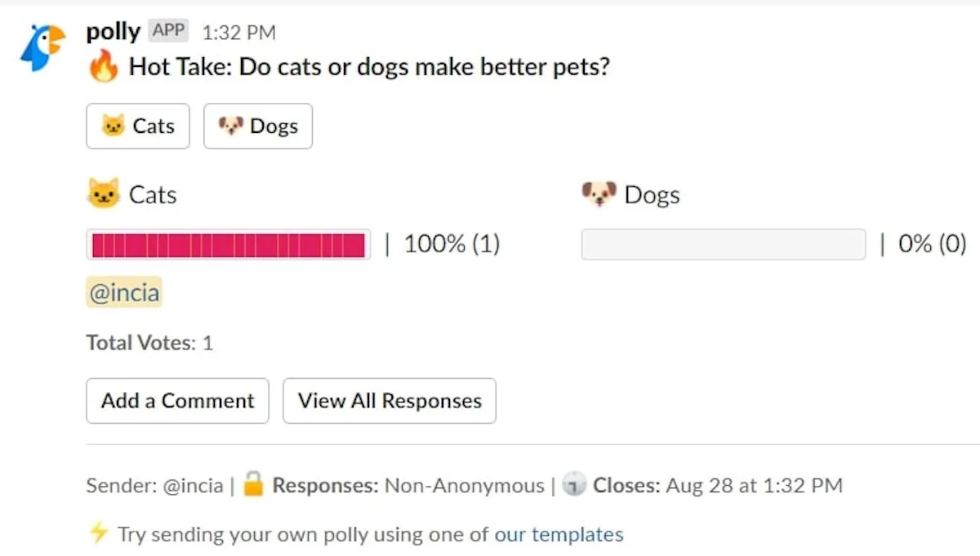Image resolution: width=980 pixels, height=556 pixels.
Task: Open the Add a Comment dialog
Action: point(176,400)
